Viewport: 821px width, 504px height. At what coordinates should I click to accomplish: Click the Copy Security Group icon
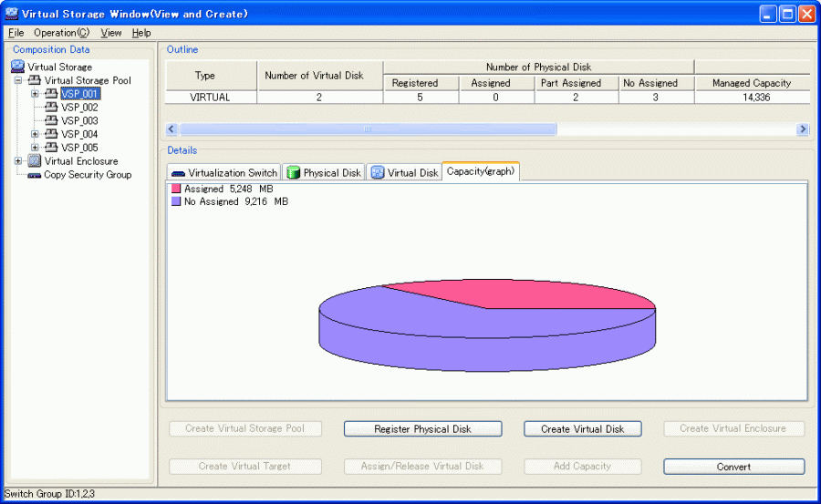[35, 175]
